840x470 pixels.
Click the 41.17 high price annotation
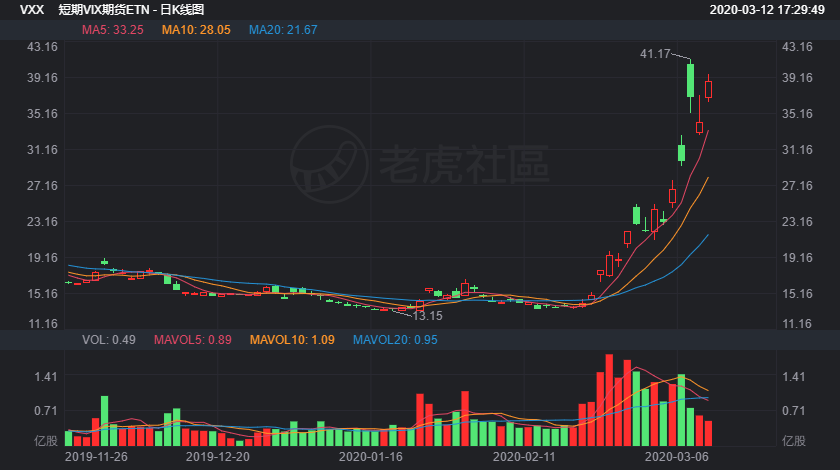[655, 54]
